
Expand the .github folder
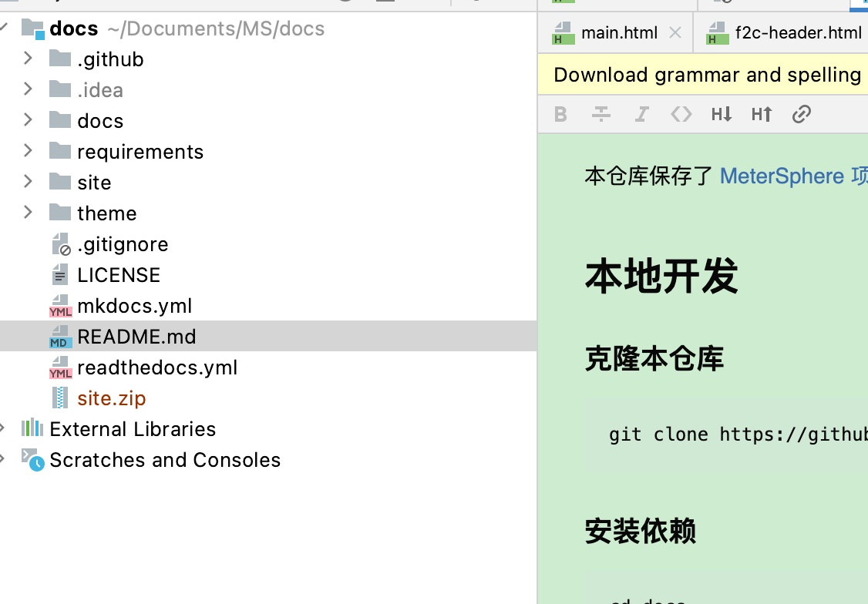click(28, 59)
